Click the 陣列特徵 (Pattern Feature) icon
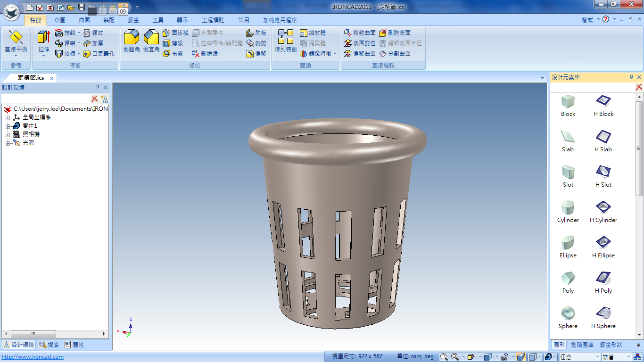The image size is (644, 362). click(285, 39)
